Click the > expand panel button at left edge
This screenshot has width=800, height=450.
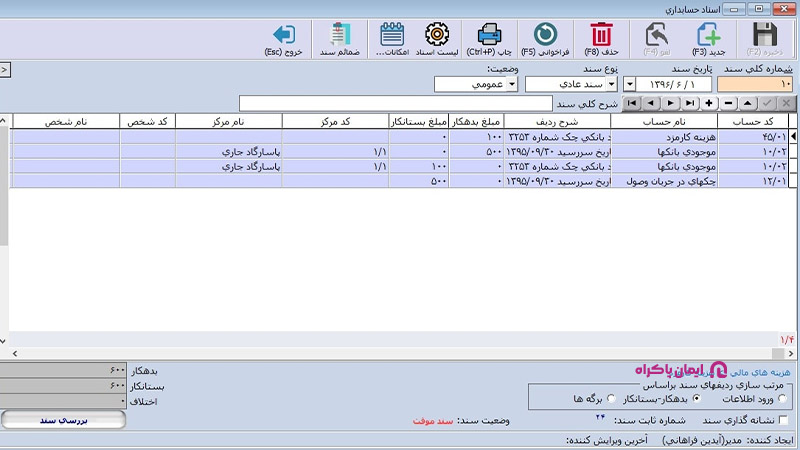pyautogui.click(x=5, y=69)
